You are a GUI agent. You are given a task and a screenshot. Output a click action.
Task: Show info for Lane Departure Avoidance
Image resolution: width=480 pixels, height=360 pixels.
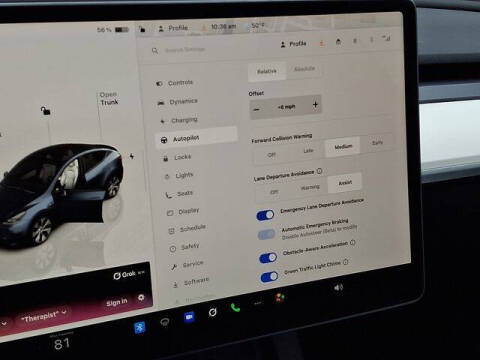point(319,171)
